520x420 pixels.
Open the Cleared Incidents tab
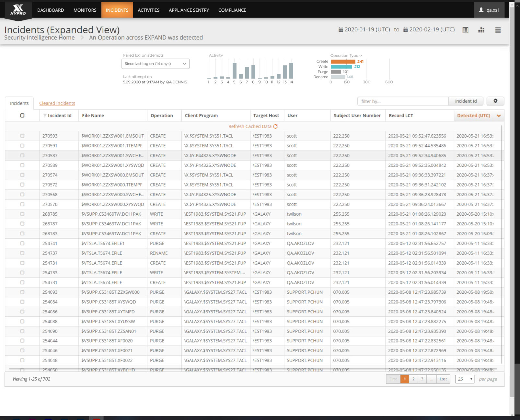[x=57, y=103]
